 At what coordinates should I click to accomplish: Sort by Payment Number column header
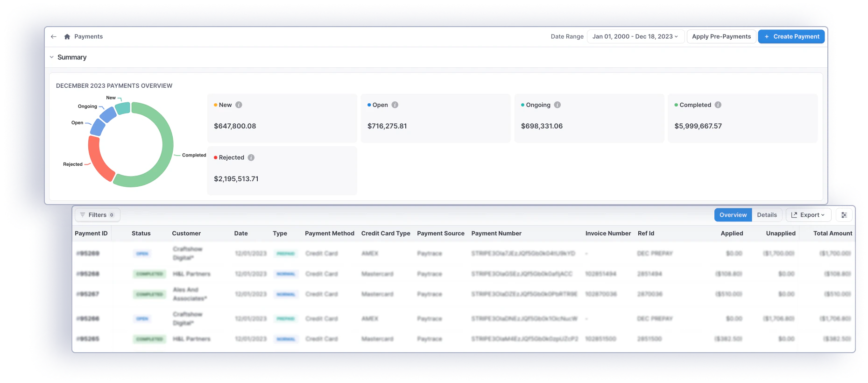(496, 234)
